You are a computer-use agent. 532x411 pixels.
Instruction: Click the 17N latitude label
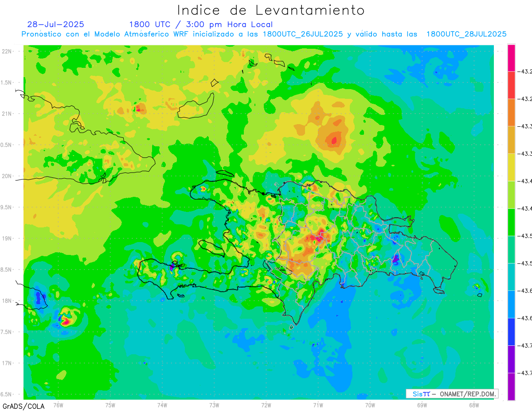(x=8, y=363)
